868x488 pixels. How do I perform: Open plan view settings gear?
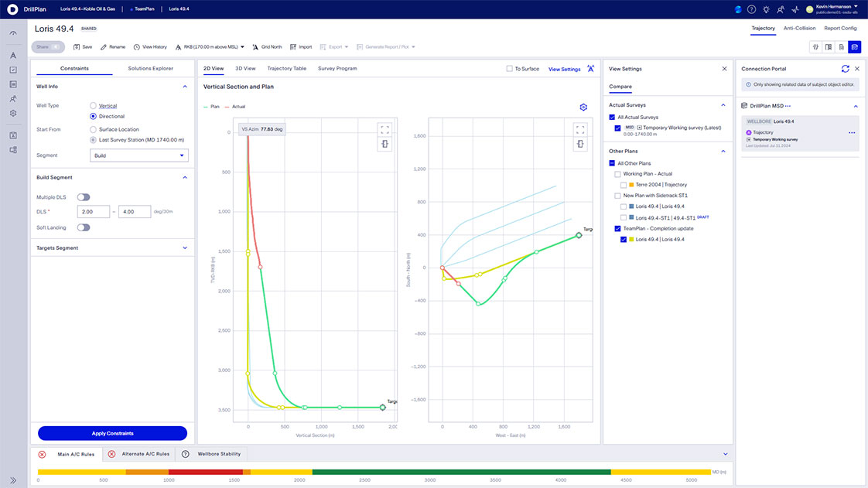(x=583, y=107)
